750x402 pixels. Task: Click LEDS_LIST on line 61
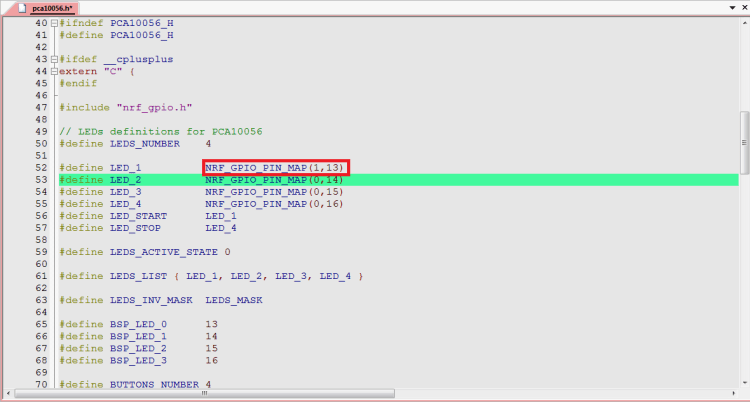pyautogui.click(x=138, y=276)
